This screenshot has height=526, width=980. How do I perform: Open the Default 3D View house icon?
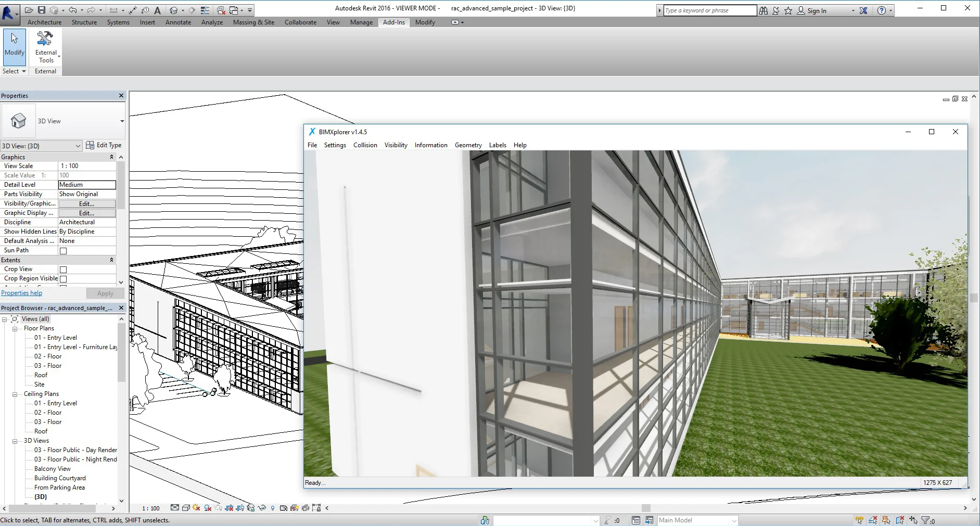174,10
